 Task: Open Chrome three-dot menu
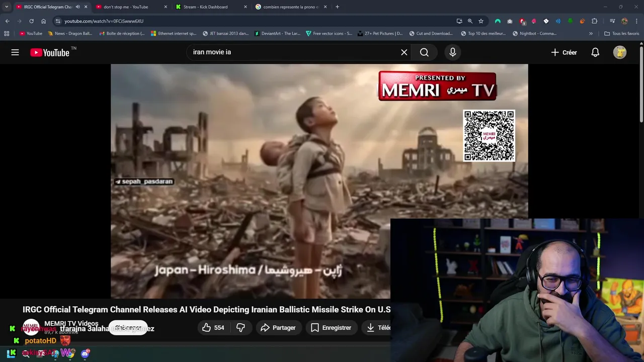click(x=636, y=21)
